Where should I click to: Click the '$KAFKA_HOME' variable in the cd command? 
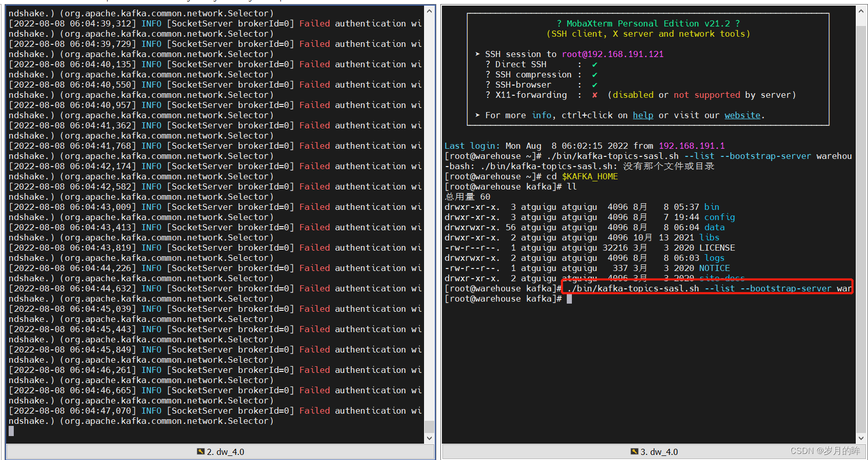click(590, 176)
